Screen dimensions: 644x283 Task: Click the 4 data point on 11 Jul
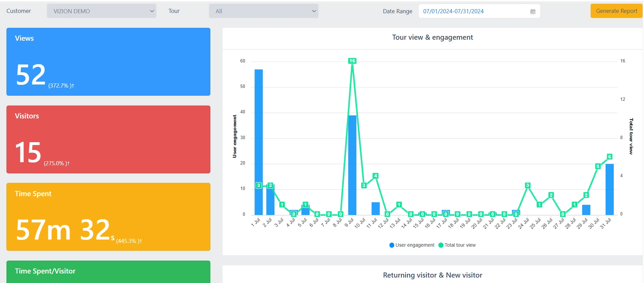coord(376,176)
